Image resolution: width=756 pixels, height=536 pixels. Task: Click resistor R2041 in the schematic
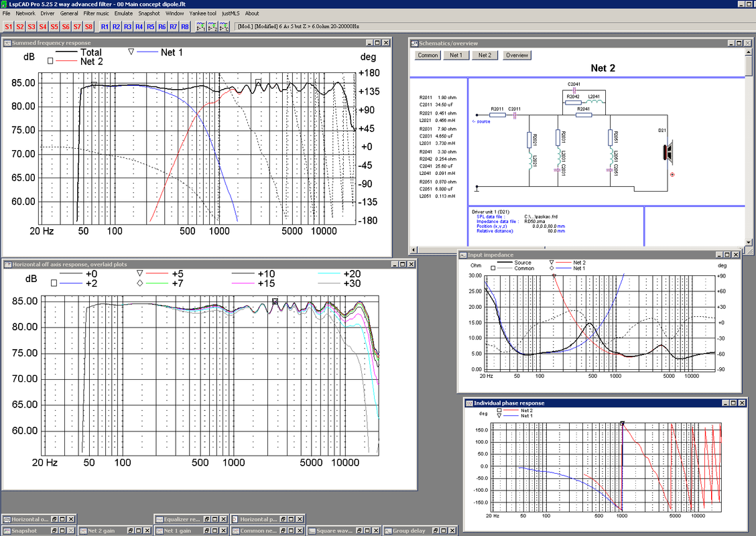click(584, 114)
